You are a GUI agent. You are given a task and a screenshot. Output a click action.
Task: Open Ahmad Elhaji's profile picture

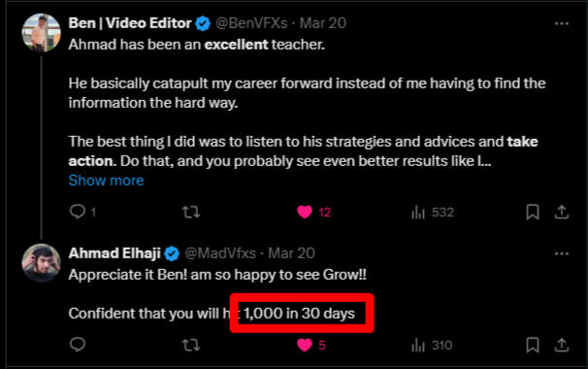[x=42, y=263]
